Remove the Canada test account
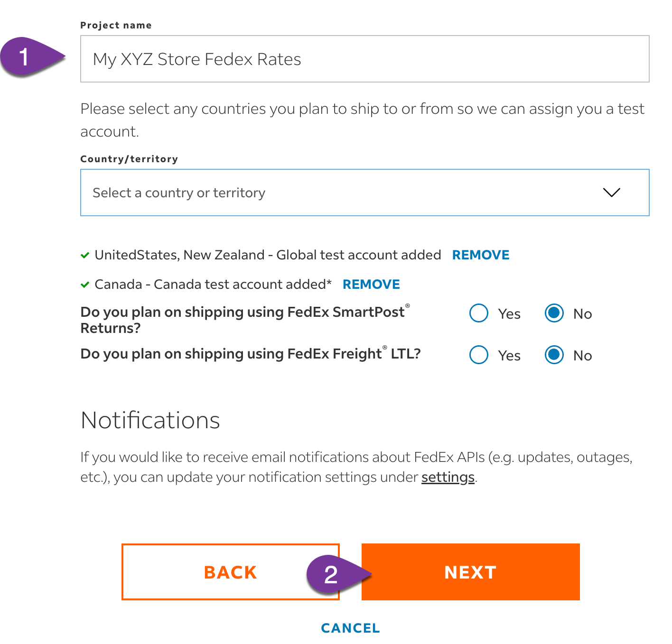 [371, 285]
